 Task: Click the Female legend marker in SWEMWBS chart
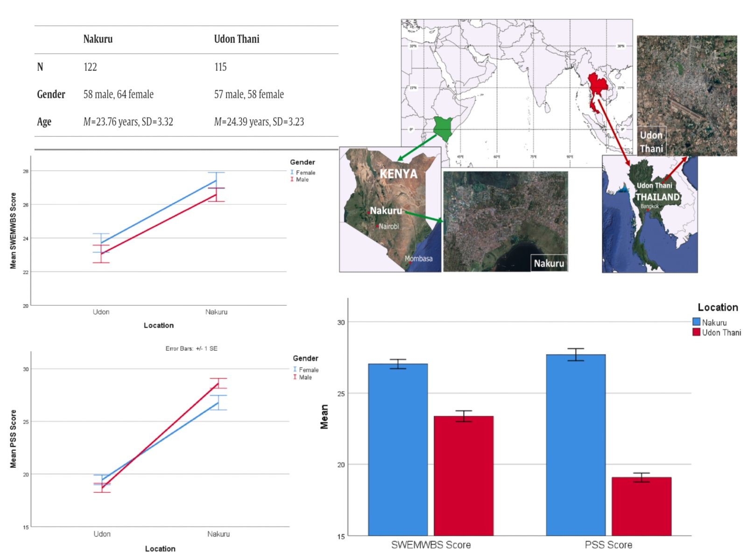point(292,172)
